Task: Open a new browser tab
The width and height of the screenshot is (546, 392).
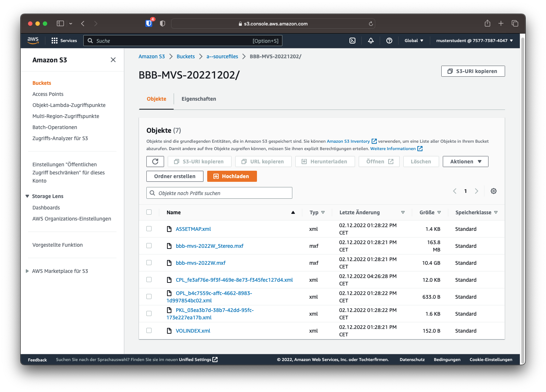Action: tap(501, 24)
